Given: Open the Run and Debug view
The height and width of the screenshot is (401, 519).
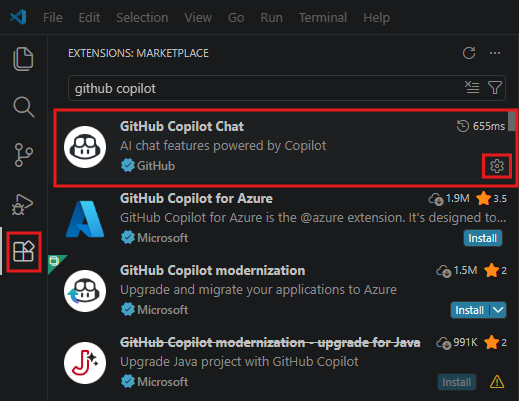Looking at the screenshot, I should (x=23, y=204).
